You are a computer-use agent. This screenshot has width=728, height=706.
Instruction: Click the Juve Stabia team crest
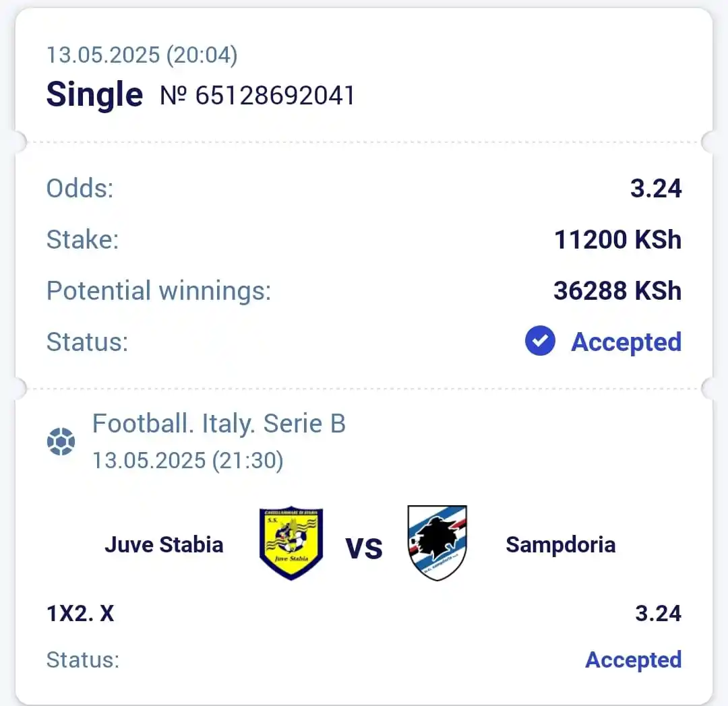pyautogui.click(x=291, y=543)
